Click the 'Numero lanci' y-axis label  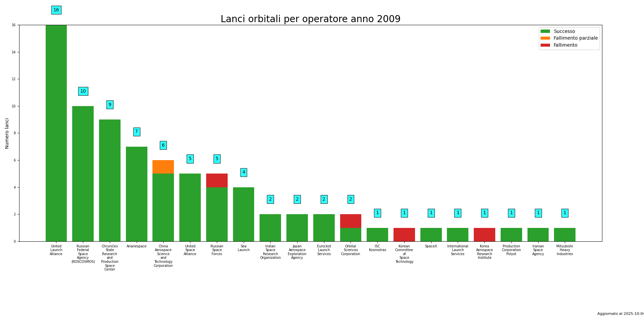point(7,133)
